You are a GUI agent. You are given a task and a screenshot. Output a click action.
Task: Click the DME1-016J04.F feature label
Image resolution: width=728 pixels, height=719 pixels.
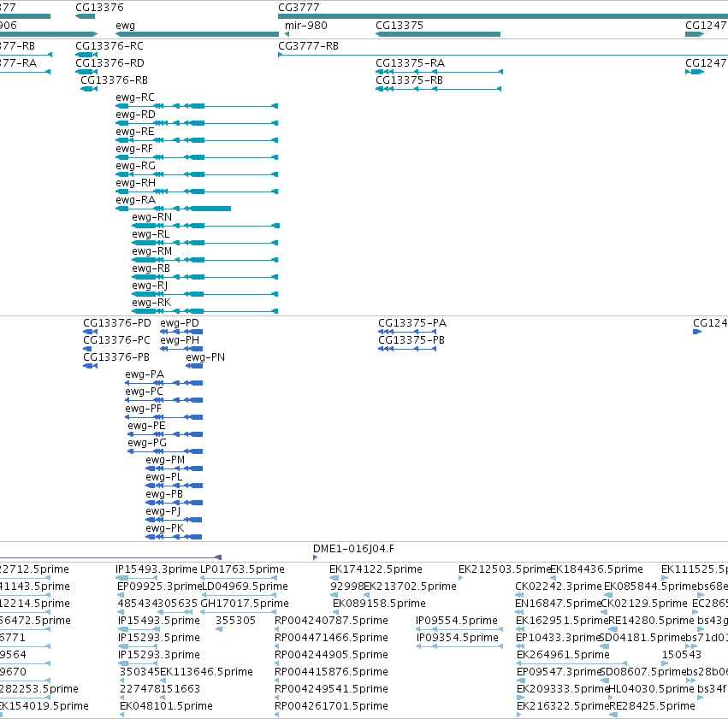(354, 549)
